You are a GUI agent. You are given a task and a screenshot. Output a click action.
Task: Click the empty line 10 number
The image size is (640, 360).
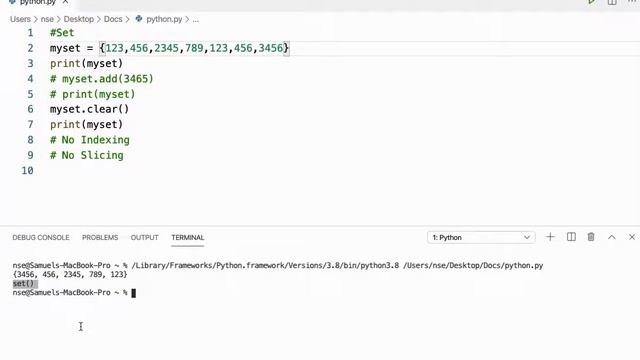tap(27, 171)
